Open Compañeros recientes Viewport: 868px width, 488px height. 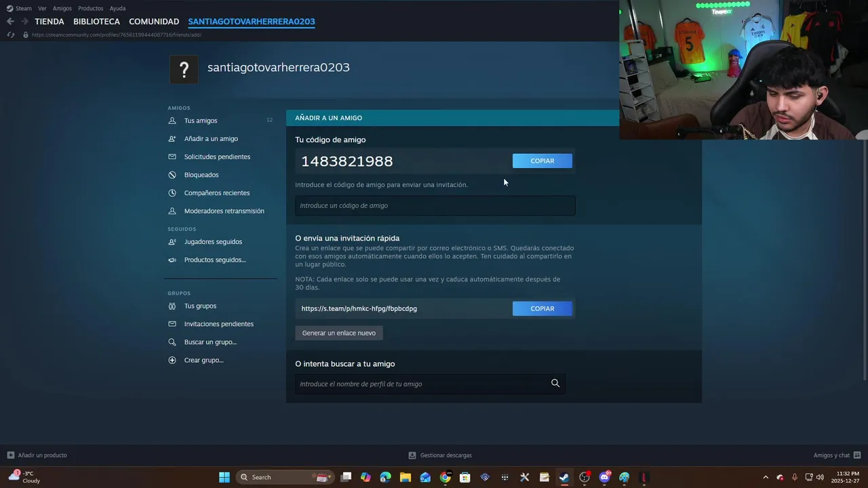(217, 193)
